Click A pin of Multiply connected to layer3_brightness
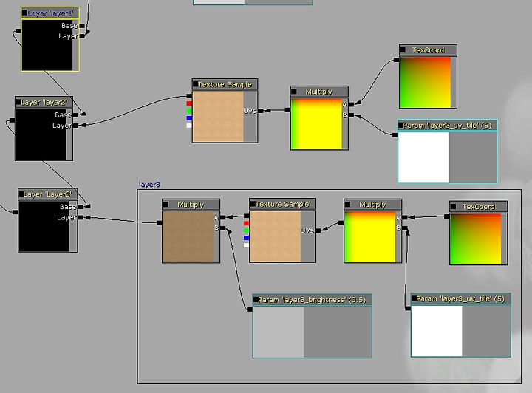The height and width of the screenshot is (393, 532). pos(223,217)
